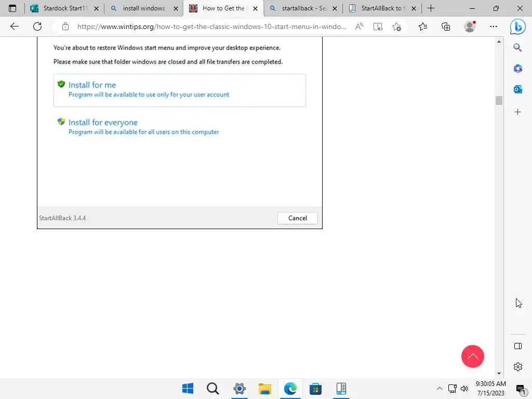Screen dimensions: 532x399
Task: Click red scroll-to-top button
Action: pos(473,356)
